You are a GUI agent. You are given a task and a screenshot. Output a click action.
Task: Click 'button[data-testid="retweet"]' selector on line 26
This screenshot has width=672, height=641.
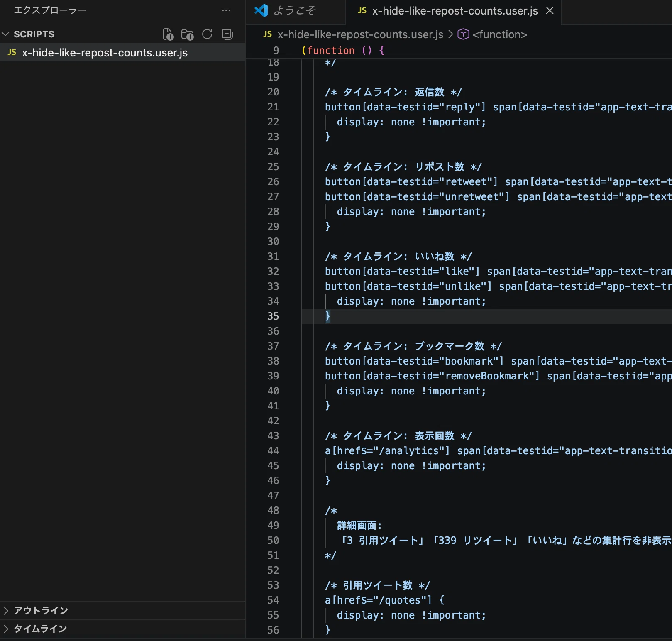point(411,181)
